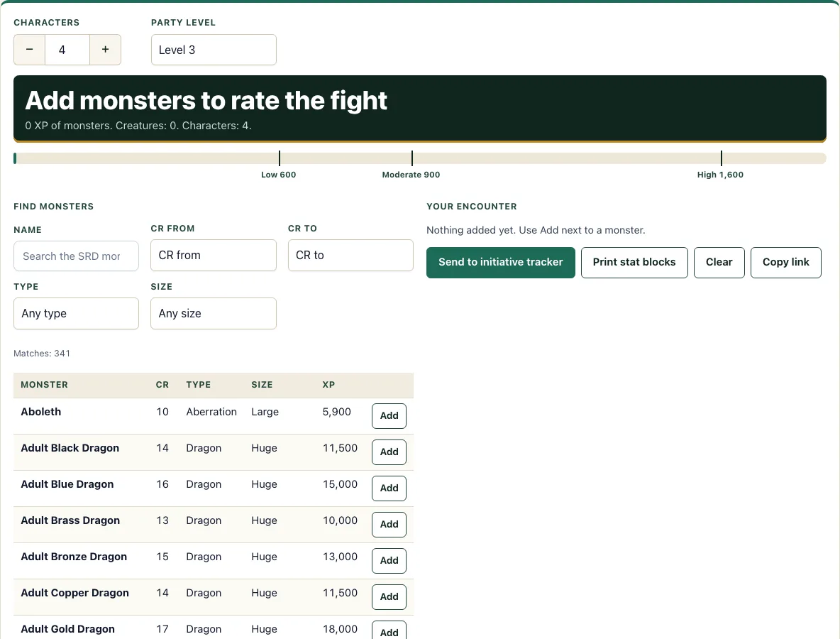
Task: Click the High 1,600 threshold marker
Action: pyautogui.click(x=721, y=175)
